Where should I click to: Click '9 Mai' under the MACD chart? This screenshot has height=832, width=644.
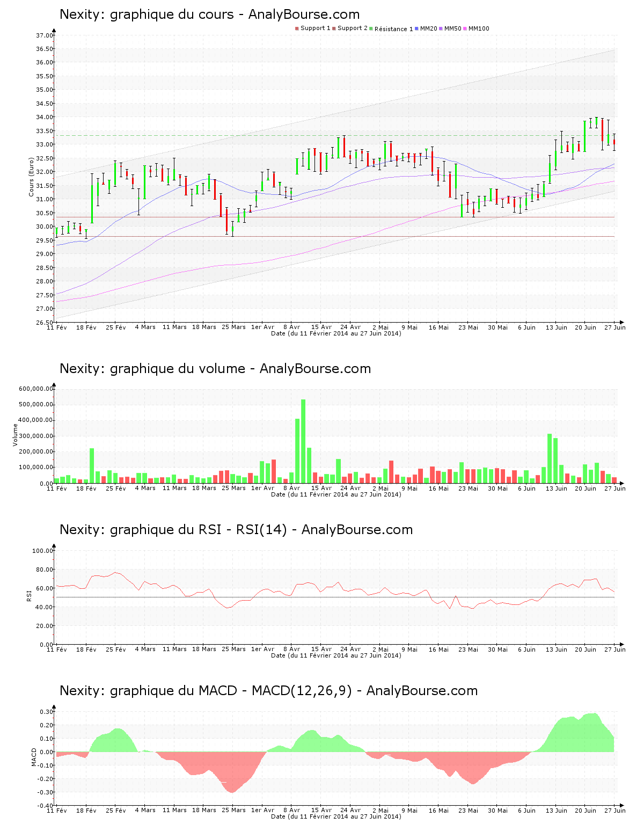(x=409, y=811)
